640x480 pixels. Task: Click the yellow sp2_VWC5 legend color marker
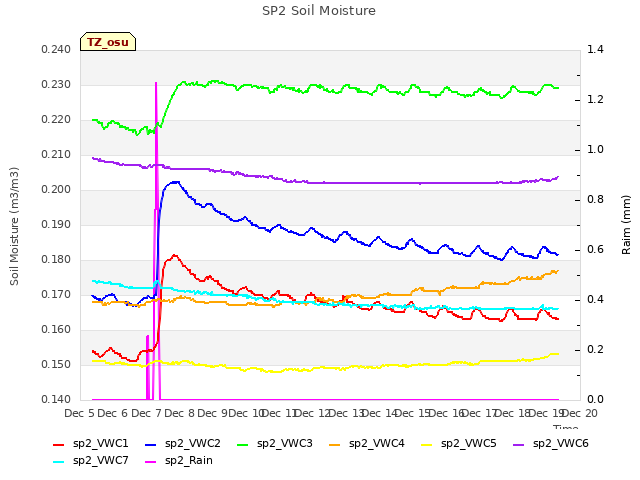[427, 445]
